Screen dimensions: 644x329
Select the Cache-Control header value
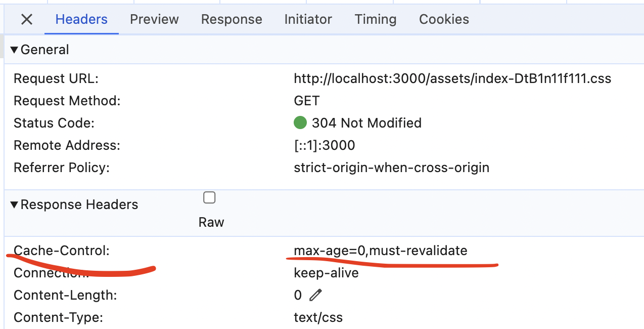pyautogui.click(x=381, y=250)
